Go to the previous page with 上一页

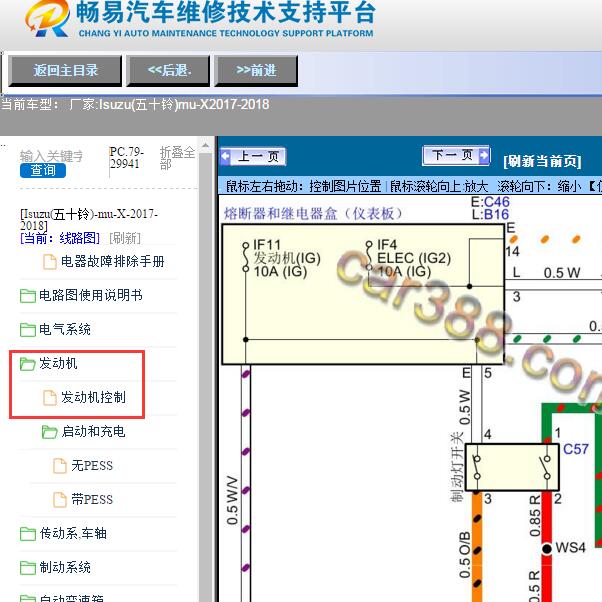(253, 157)
